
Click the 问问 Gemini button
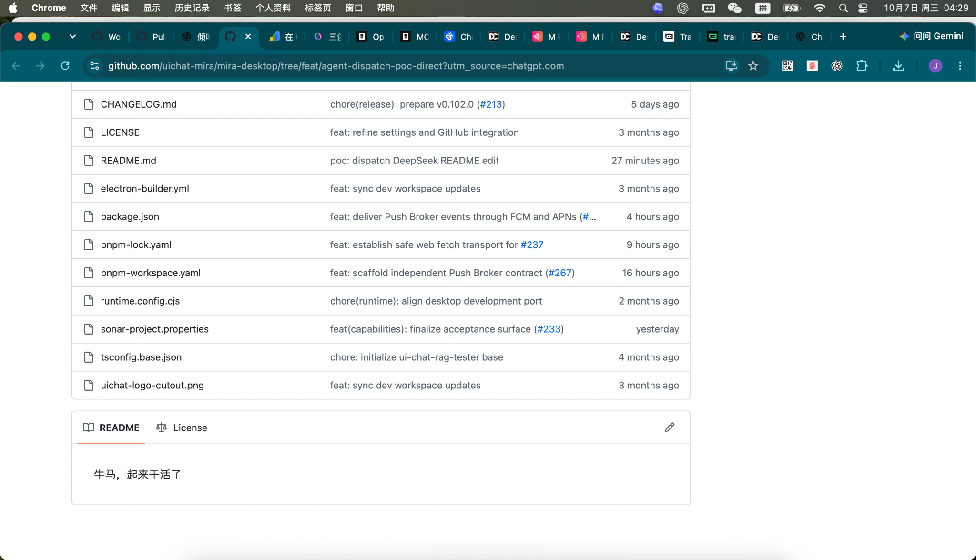tap(931, 36)
